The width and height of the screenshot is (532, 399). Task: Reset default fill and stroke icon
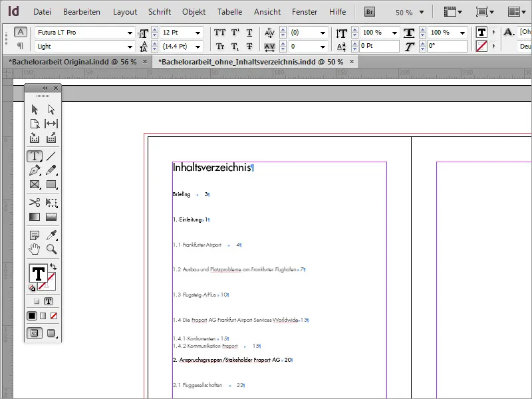32,288
